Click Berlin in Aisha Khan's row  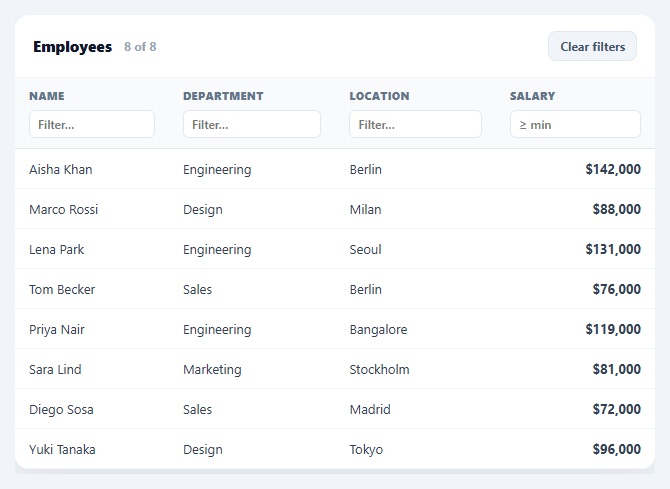coord(366,170)
